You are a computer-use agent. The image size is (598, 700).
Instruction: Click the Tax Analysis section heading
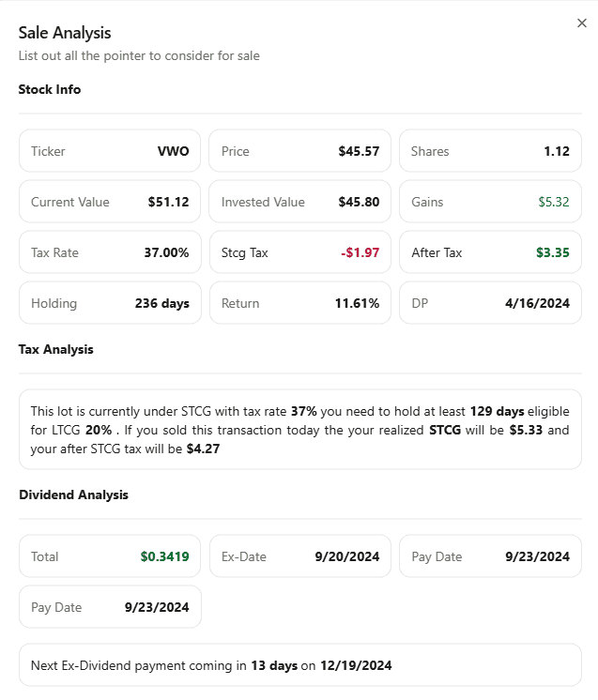pyautogui.click(x=55, y=349)
